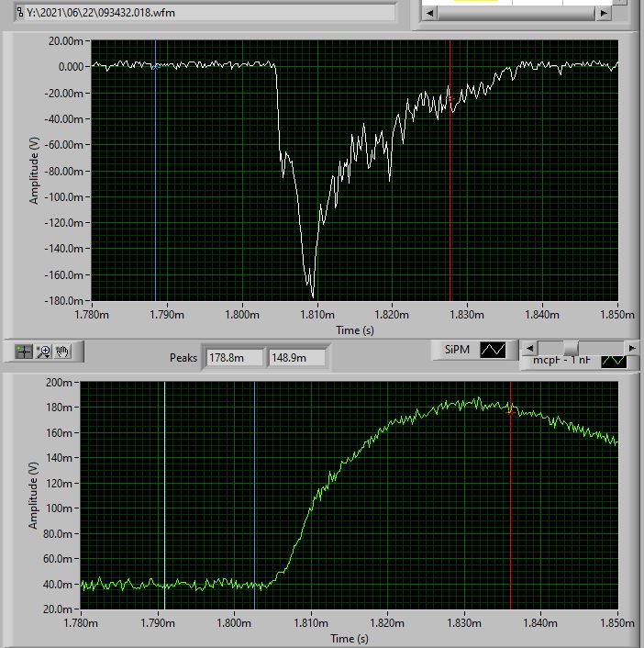644x648 pixels.
Task: Select the zoom magnifier tool
Action: coord(43,351)
